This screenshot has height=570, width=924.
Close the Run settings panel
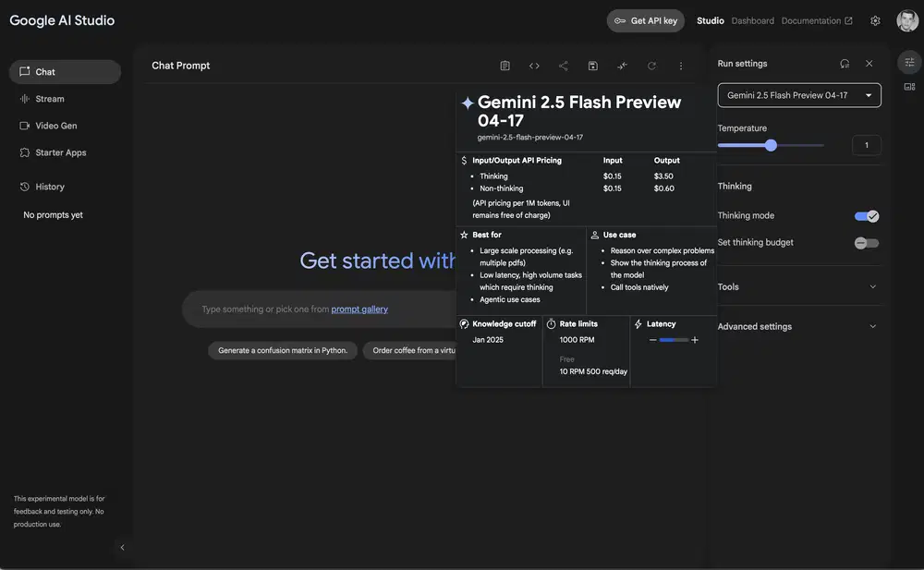[869, 64]
